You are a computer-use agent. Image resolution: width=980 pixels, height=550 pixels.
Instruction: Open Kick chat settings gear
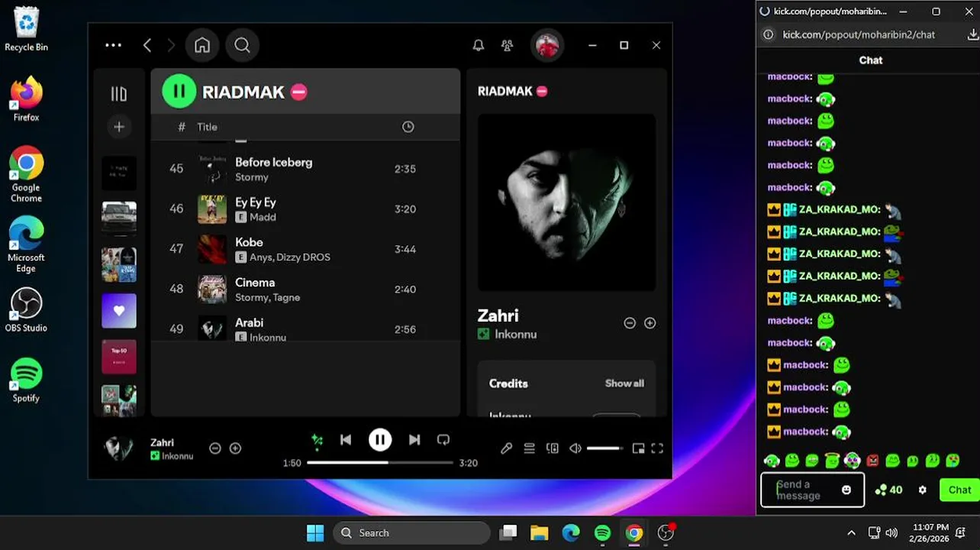922,490
